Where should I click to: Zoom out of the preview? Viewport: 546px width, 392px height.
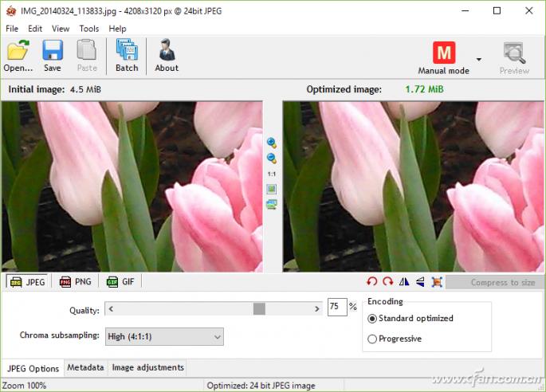pyautogui.click(x=272, y=158)
